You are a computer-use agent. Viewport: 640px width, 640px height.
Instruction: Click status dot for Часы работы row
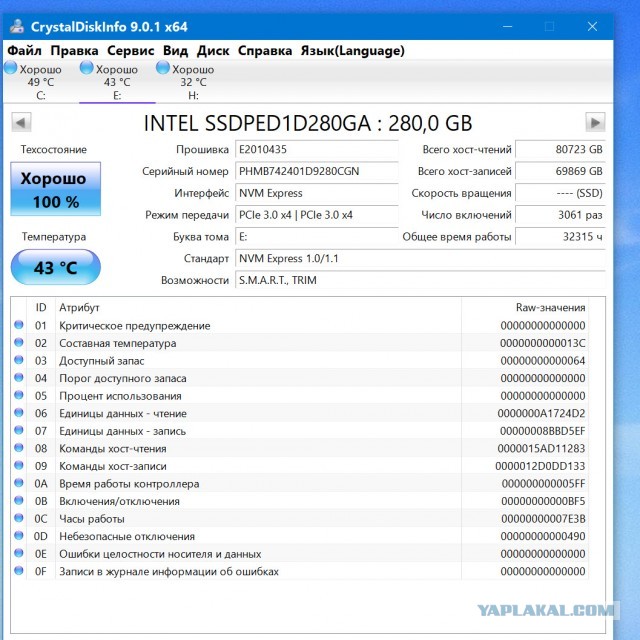19,518
